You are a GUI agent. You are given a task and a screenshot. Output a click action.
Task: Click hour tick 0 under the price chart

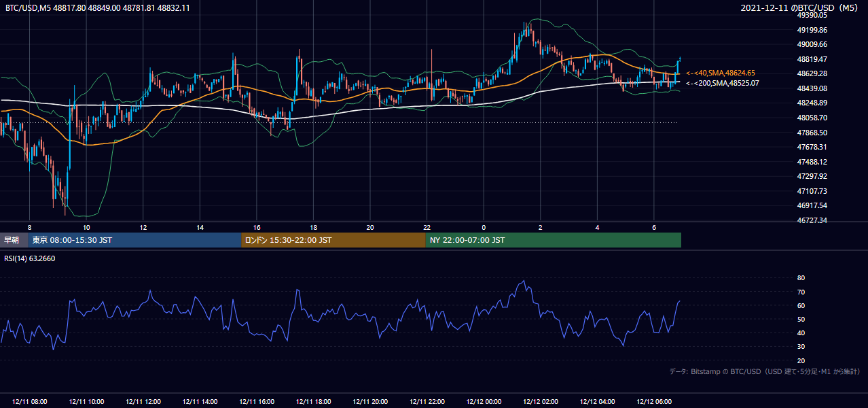tap(484, 227)
